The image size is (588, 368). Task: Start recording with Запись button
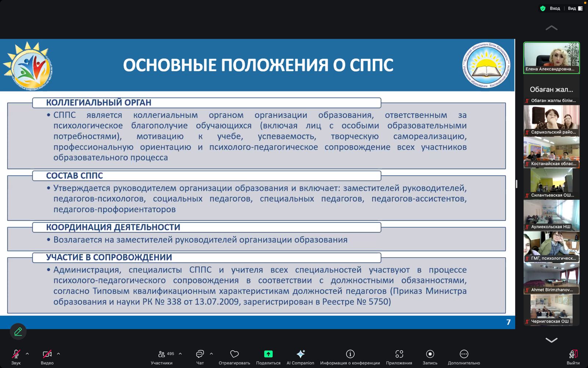430,354
